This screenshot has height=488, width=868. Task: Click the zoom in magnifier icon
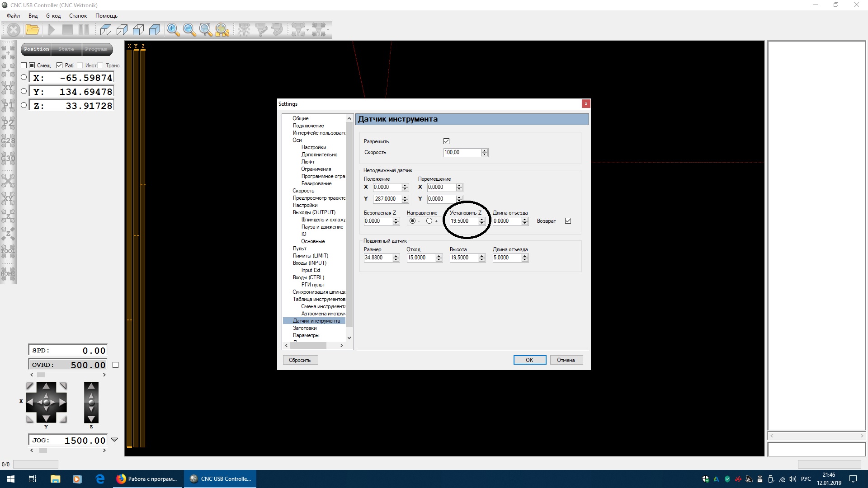point(173,30)
